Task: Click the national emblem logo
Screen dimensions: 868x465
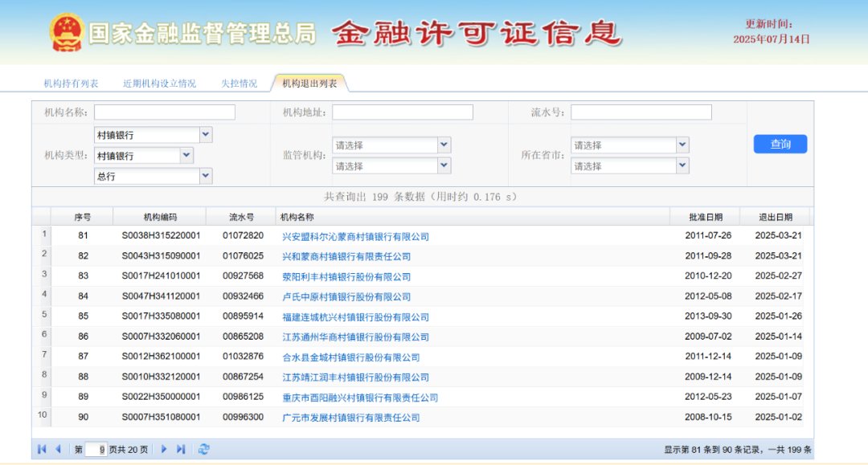Action: click(67, 33)
